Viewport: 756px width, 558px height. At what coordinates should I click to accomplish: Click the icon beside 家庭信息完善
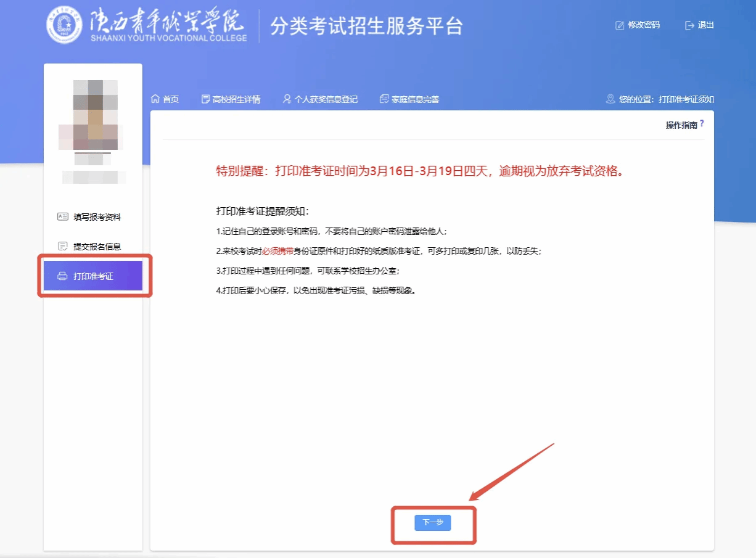tap(384, 99)
